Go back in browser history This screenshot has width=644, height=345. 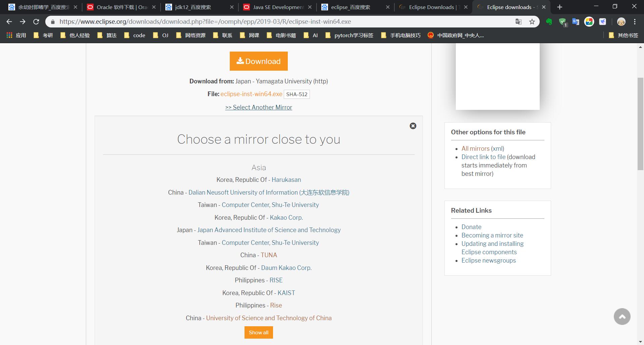(x=9, y=21)
